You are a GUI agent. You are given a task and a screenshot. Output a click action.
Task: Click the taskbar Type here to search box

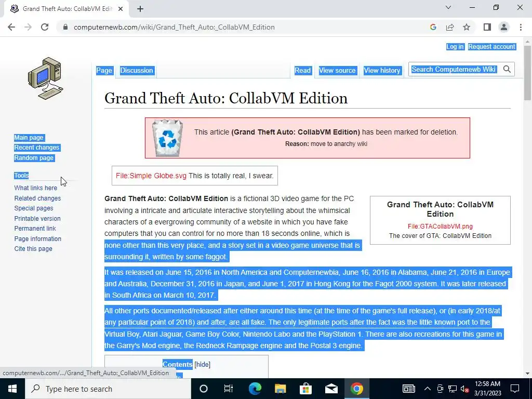tap(108, 389)
